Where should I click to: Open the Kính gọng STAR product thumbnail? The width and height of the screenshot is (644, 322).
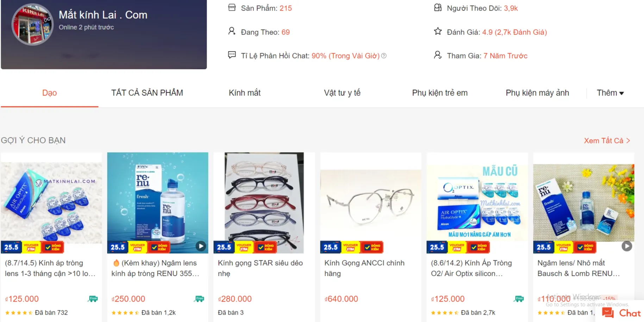tap(264, 203)
